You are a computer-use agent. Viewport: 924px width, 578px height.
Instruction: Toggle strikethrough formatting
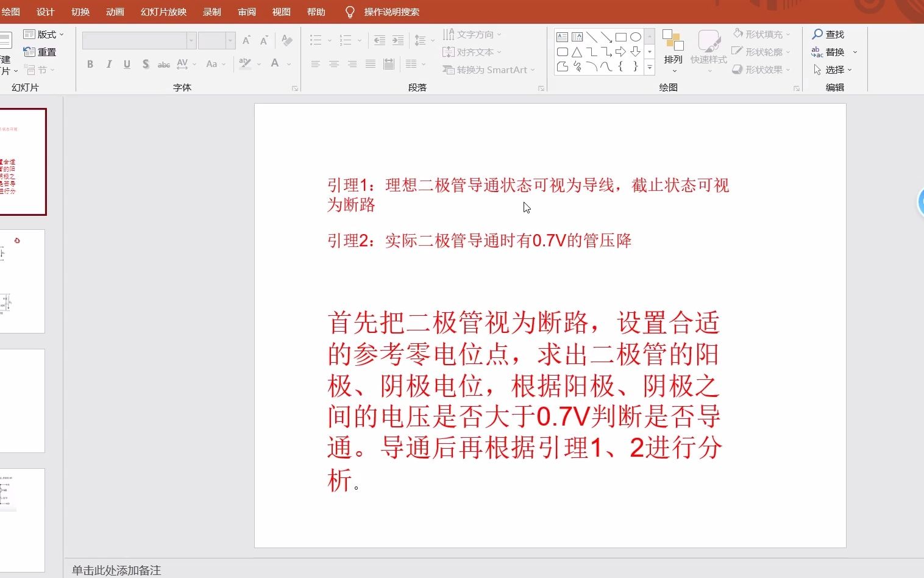(x=163, y=64)
